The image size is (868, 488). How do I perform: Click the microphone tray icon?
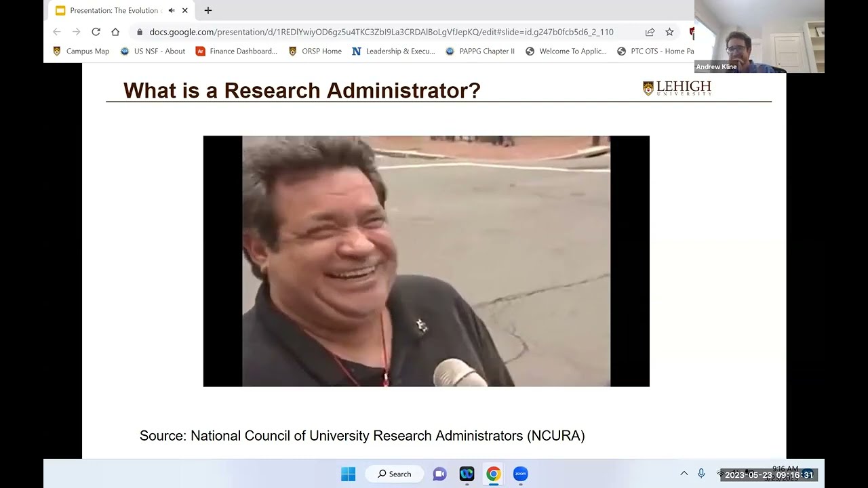(x=701, y=474)
